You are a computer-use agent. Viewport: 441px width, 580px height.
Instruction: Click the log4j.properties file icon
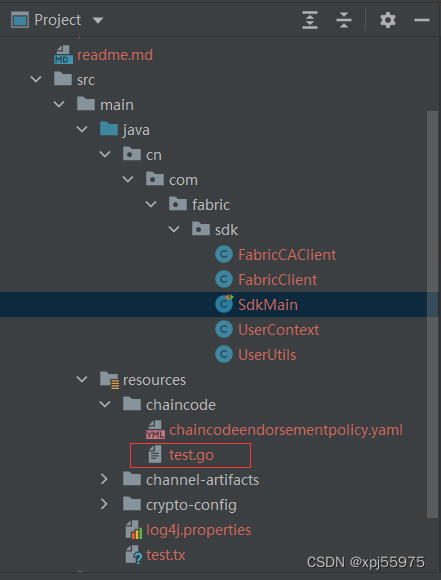click(134, 530)
